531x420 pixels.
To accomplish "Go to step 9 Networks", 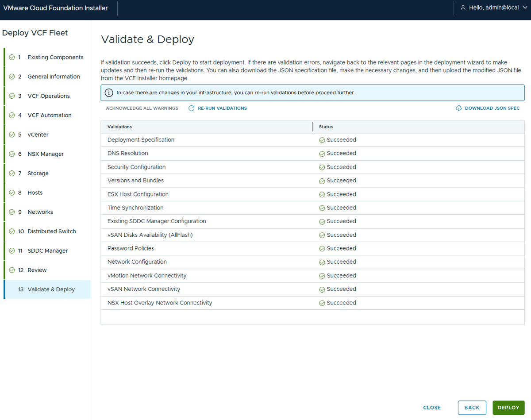I will pos(47,212).
